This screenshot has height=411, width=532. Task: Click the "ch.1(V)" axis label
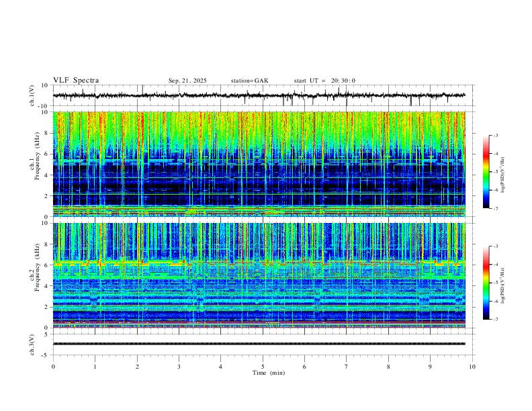coord(32,95)
